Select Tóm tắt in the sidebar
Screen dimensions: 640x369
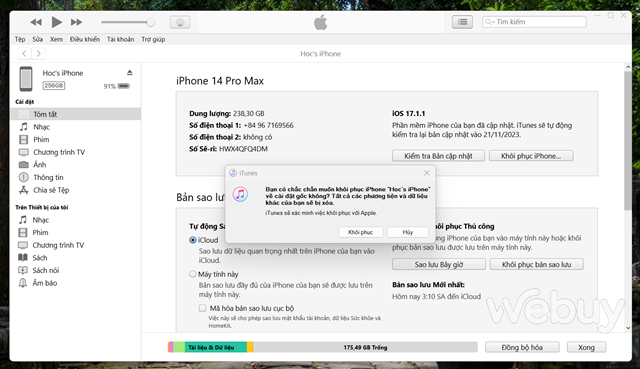76,114
